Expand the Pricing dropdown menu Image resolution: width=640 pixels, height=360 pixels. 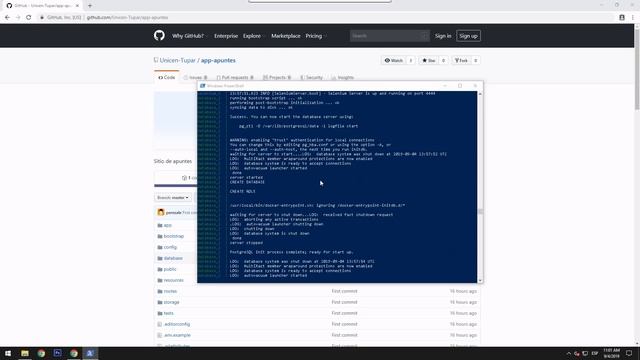[316, 36]
